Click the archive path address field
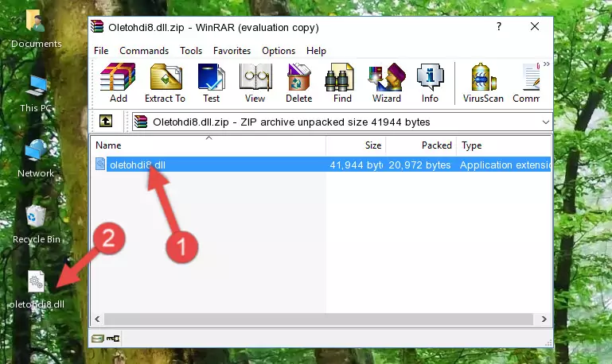 (342, 122)
